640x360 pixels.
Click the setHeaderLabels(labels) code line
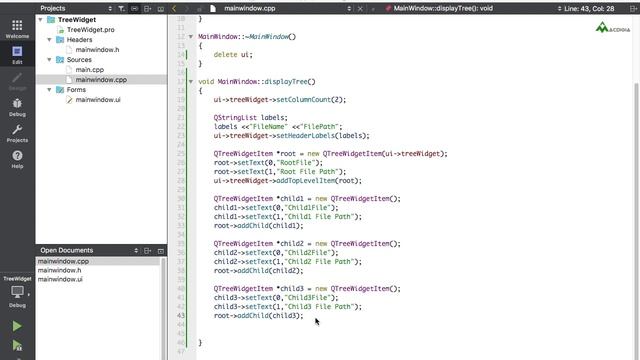[291, 136]
